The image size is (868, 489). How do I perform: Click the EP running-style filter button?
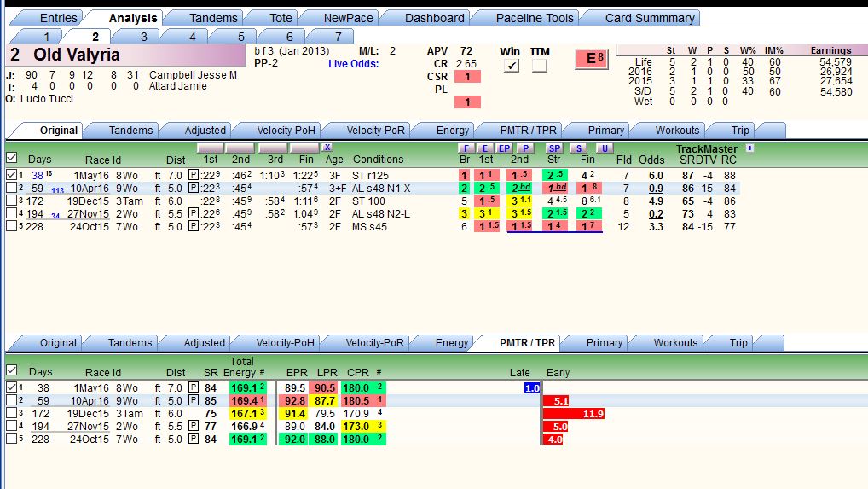pyautogui.click(x=504, y=148)
